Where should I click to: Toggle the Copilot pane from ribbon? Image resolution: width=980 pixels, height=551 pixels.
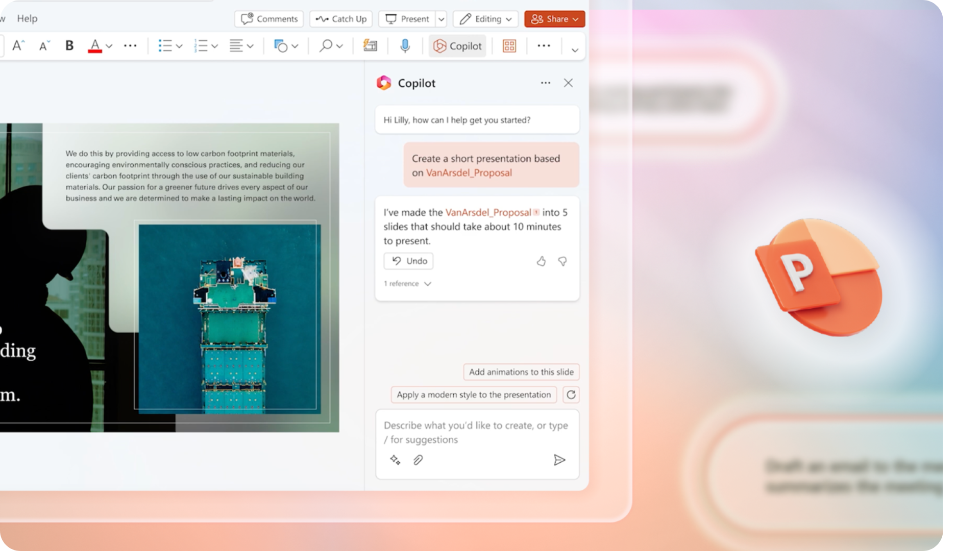(x=457, y=46)
